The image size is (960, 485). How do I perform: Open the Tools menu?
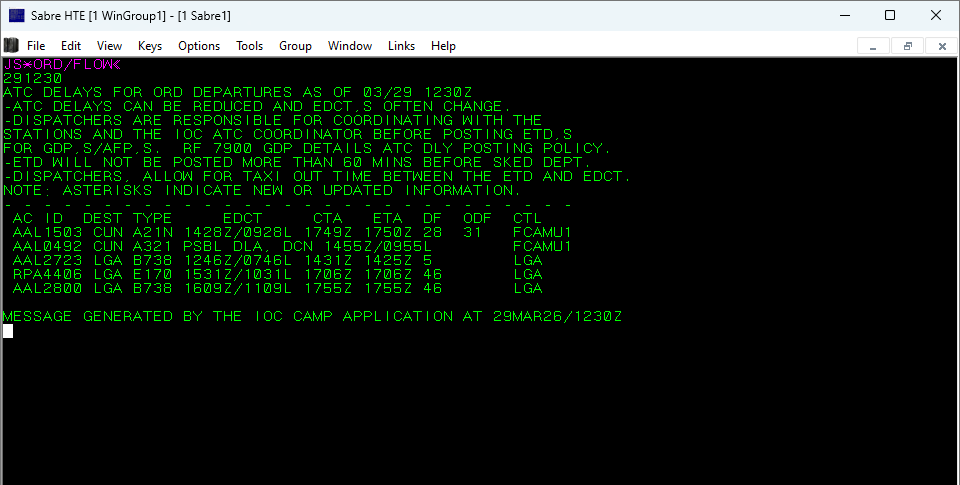(250, 46)
